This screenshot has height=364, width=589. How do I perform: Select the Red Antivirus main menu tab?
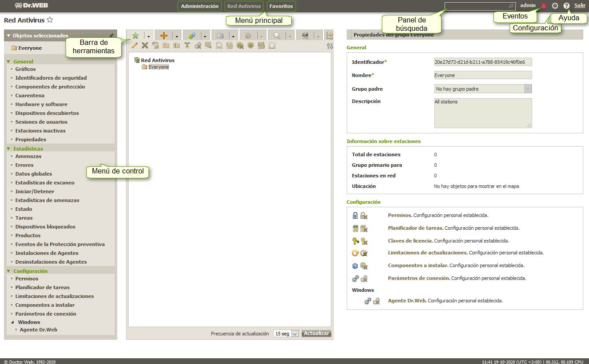pos(244,6)
